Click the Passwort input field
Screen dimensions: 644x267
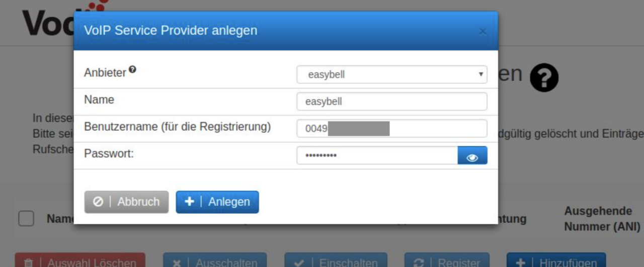tap(376, 155)
